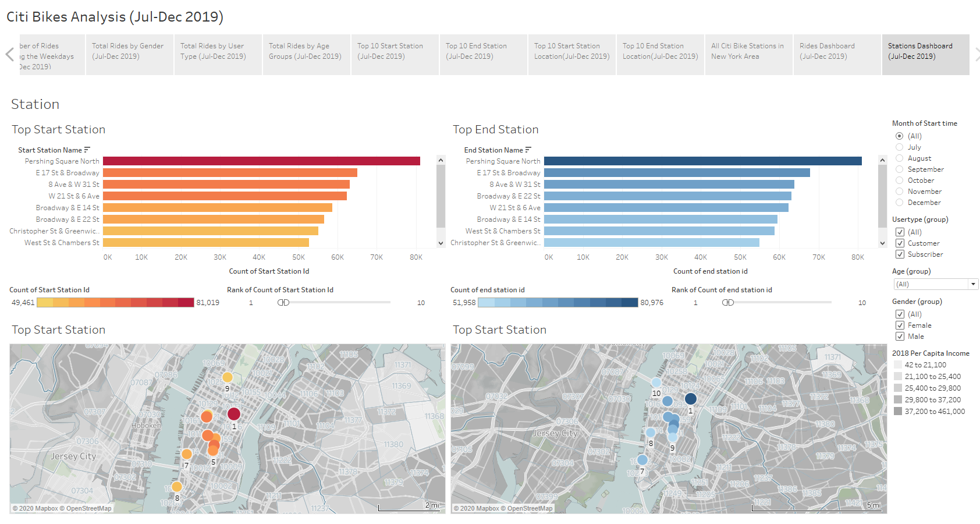Click Count of end station id color legend
The image size is (980, 524).
[558, 302]
